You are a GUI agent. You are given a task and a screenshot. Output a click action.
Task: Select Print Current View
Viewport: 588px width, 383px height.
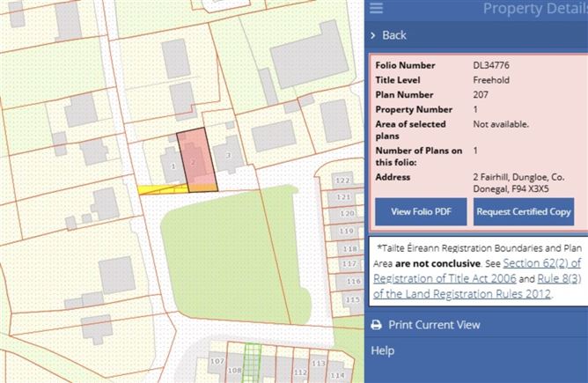(x=434, y=325)
